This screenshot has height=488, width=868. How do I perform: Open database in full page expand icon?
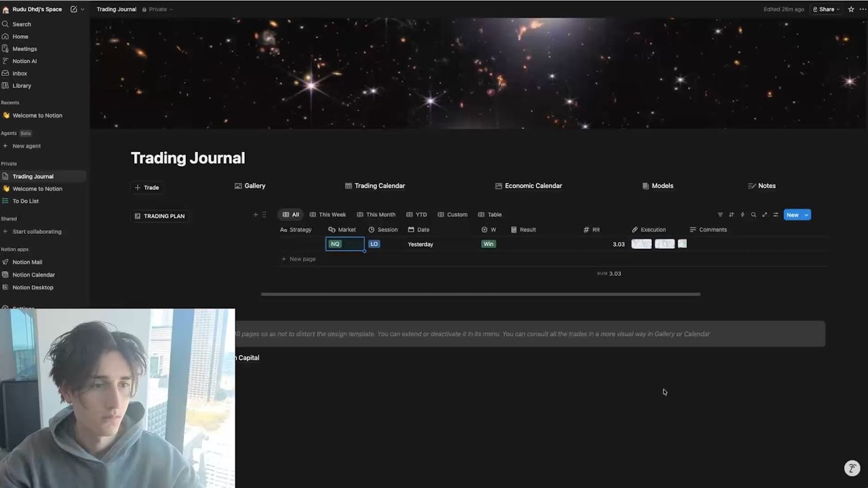tap(764, 215)
